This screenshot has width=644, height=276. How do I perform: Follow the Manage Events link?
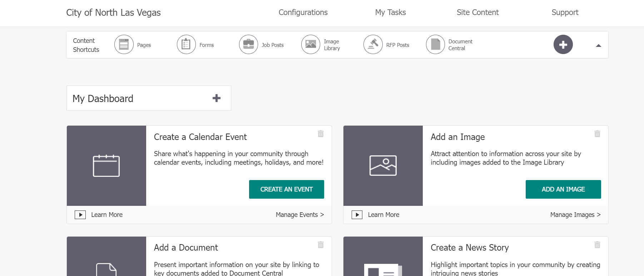[x=299, y=215]
